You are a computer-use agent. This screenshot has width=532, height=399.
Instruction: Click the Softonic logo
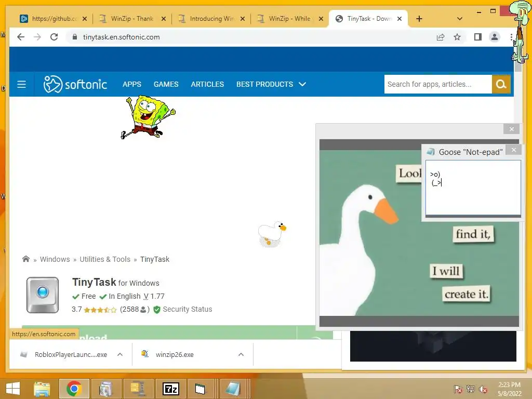[75, 84]
